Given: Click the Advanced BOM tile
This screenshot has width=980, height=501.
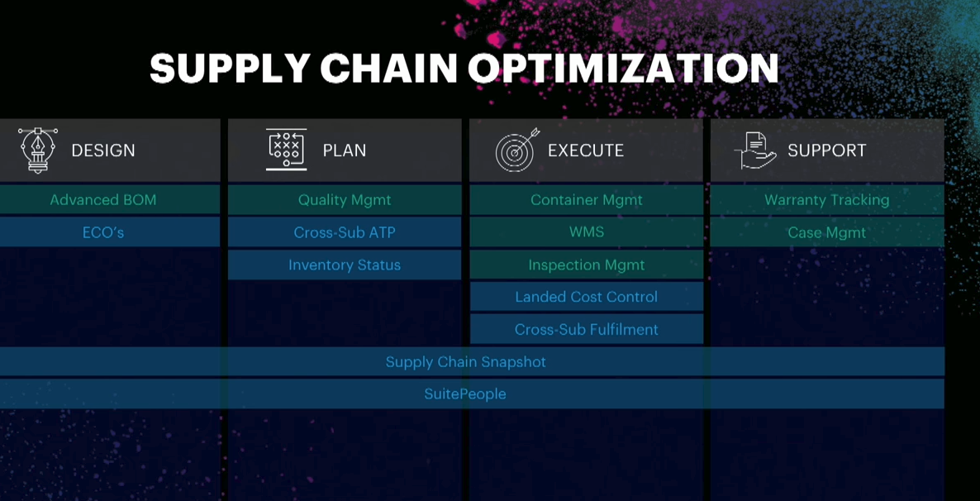Looking at the screenshot, I should click(103, 200).
